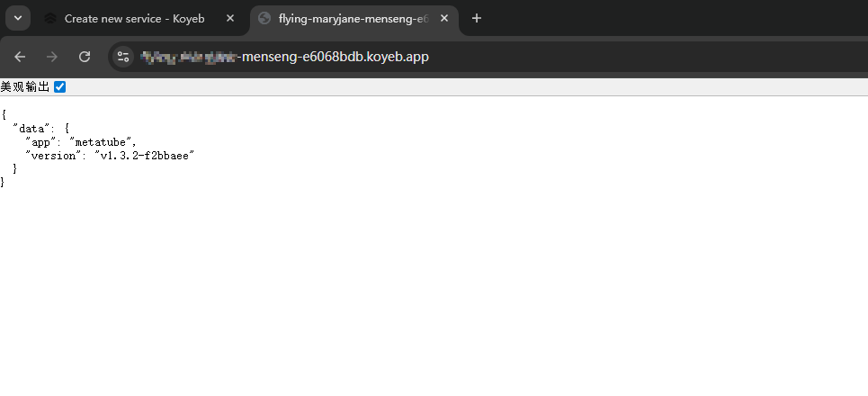
Task: Click the globe favicon on flying-maryjane tab
Action: coord(264,18)
